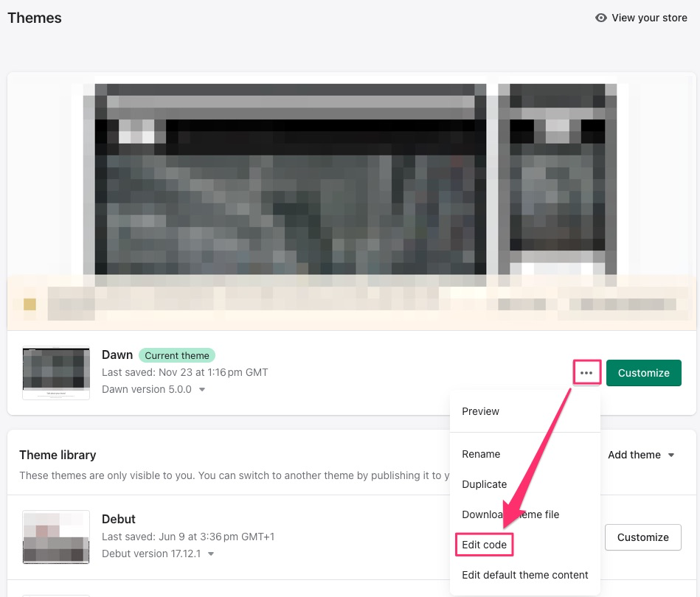Expand the Debut version 17.12.1 dropdown
The width and height of the screenshot is (700, 597).
pos(158,554)
